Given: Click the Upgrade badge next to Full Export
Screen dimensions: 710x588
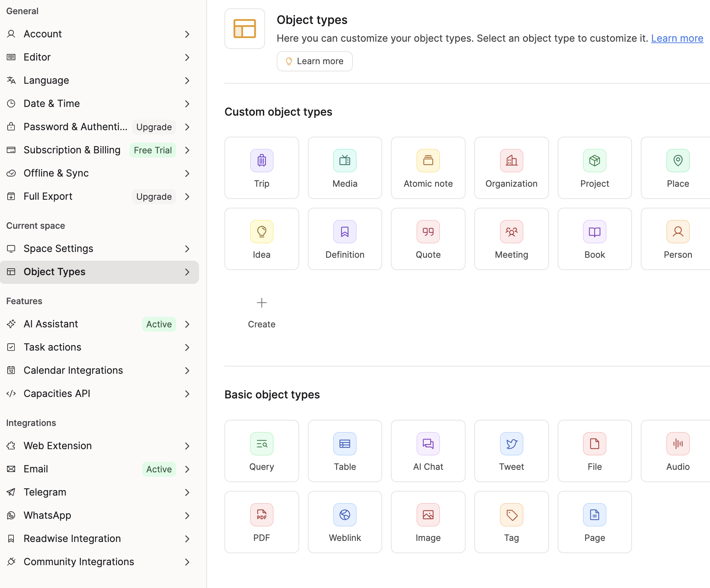Looking at the screenshot, I should 154,196.
